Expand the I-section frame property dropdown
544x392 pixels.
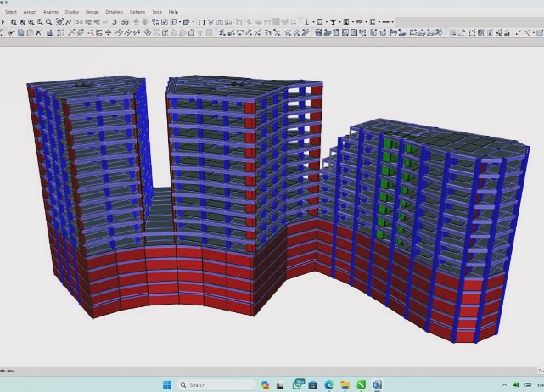coord(315,22)
